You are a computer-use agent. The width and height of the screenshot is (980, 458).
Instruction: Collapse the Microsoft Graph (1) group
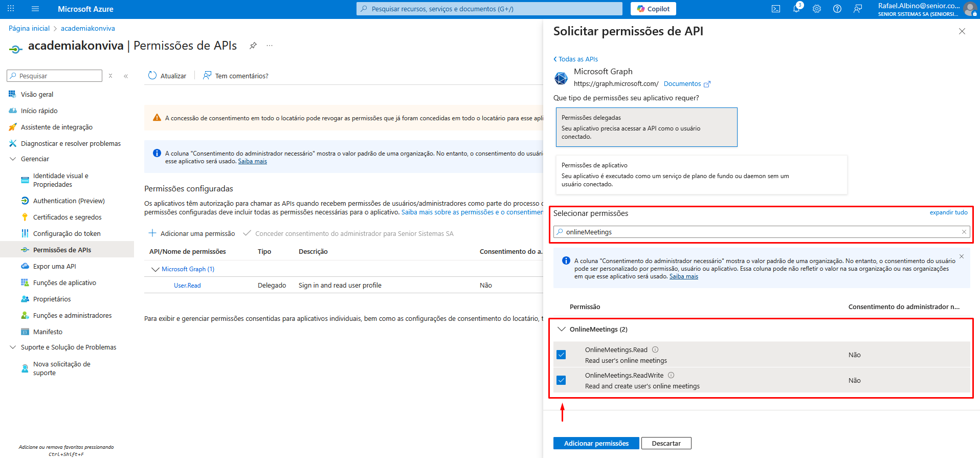pos(155,269)
